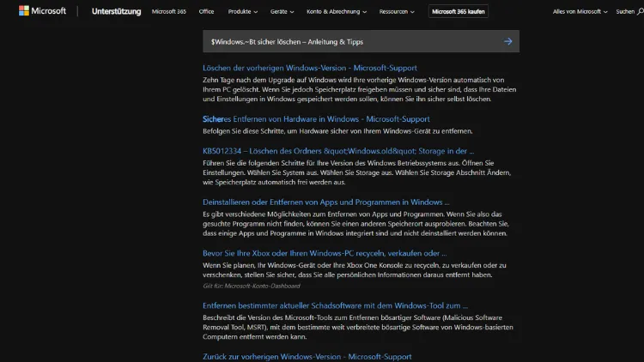Expand the Ressourcen dropdown
The image size is (644, 362).
tap(397, 11)
